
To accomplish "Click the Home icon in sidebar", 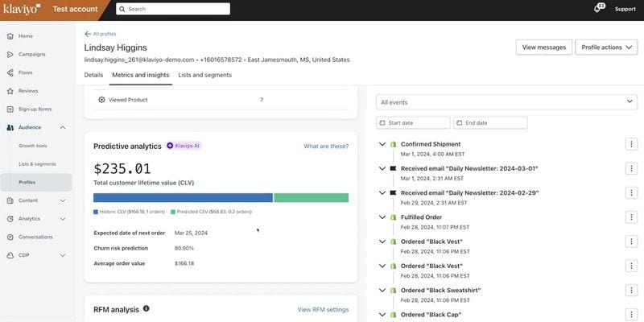I will click(10, 36).
